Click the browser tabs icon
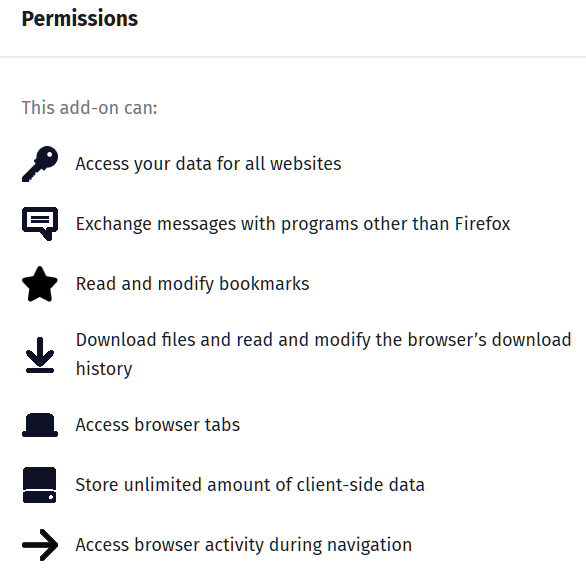Screen dimensions: 586x576 click(40, 425)
